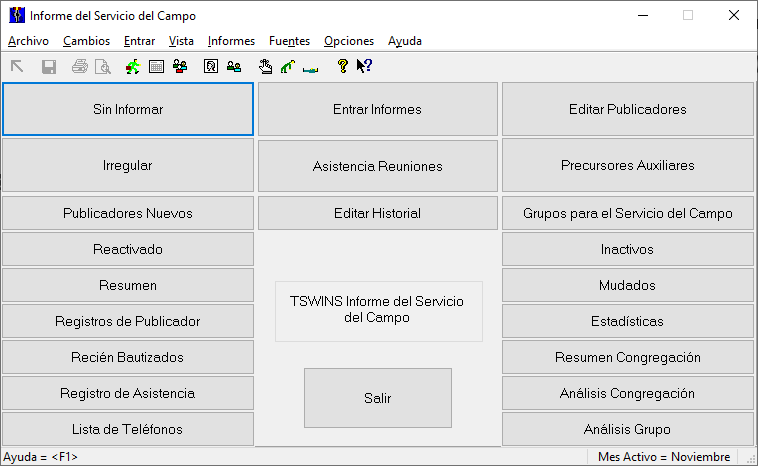Click the group of people toolbar icon
Image resolution: width=758 pixels, height=466 pixels.
pos(180,67)
